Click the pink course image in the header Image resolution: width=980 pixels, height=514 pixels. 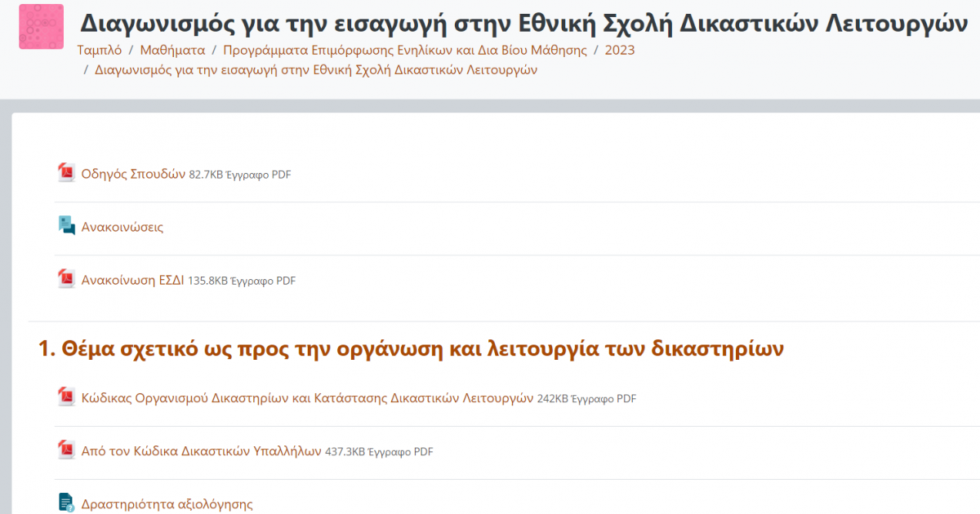point(41,27)
